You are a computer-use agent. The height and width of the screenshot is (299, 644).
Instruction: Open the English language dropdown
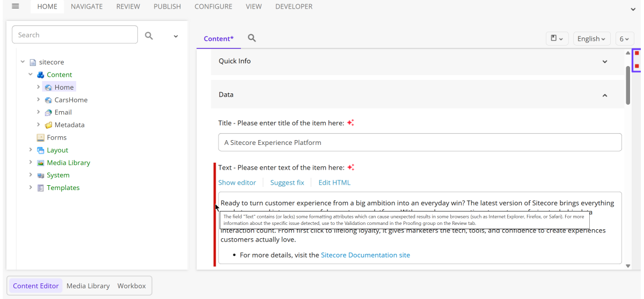pos(591,39)
